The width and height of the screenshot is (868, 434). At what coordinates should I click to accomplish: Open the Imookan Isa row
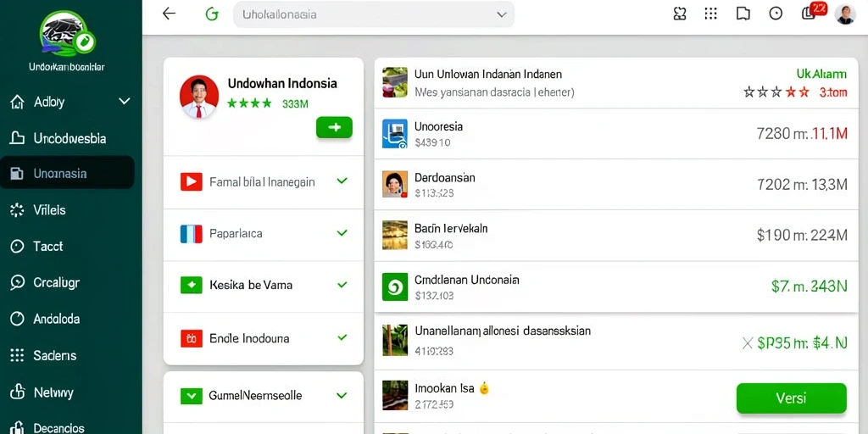[x=616, y=397]
